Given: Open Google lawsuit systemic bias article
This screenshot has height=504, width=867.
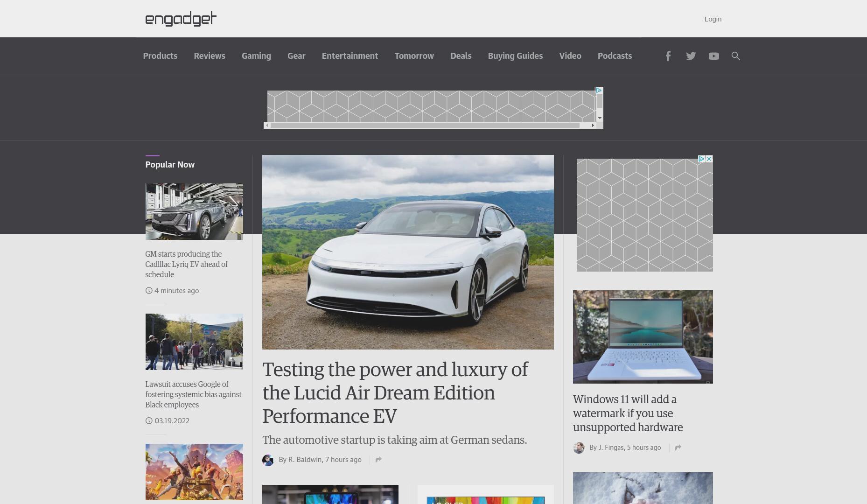Looking at the screenshot, I should click(x=193, y=394).
